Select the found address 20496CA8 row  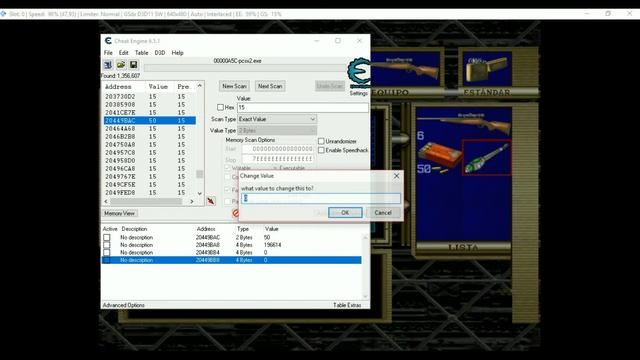pos(150,169)
